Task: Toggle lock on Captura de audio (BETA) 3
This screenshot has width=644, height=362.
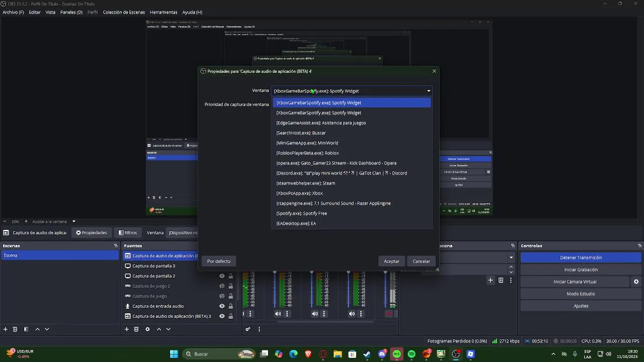Action: [231, 316]
